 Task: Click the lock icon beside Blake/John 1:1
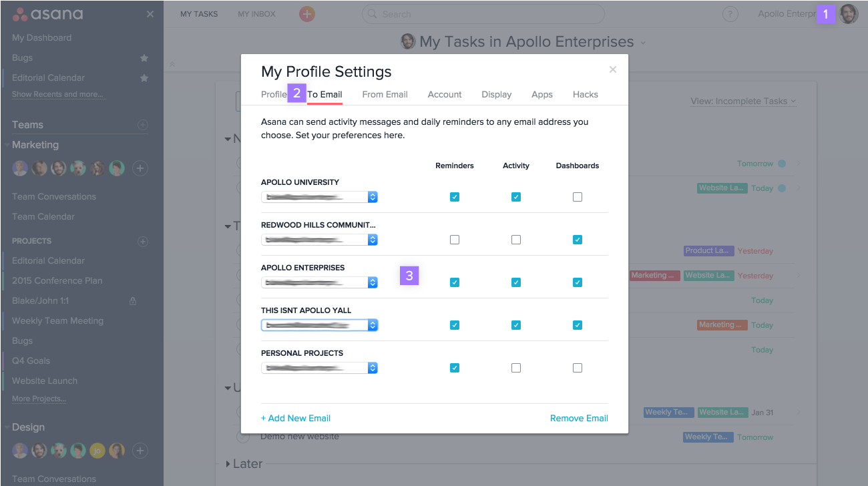click(132, 301)
